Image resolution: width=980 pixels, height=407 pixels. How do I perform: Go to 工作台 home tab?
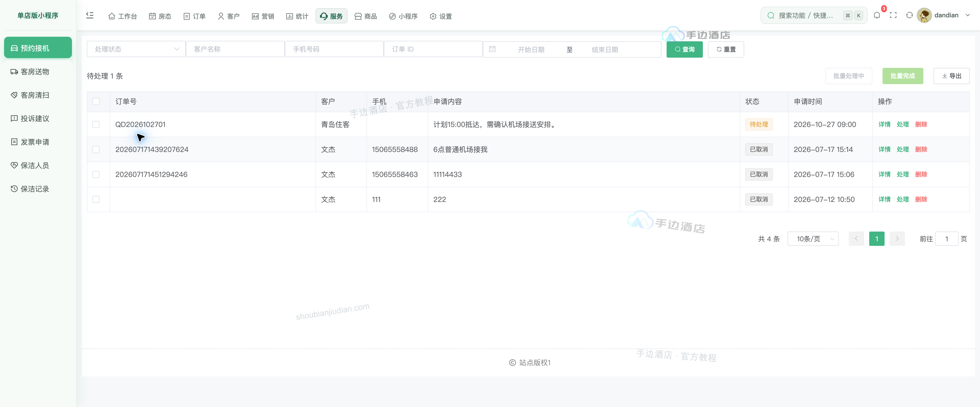(x=122, y=16)
